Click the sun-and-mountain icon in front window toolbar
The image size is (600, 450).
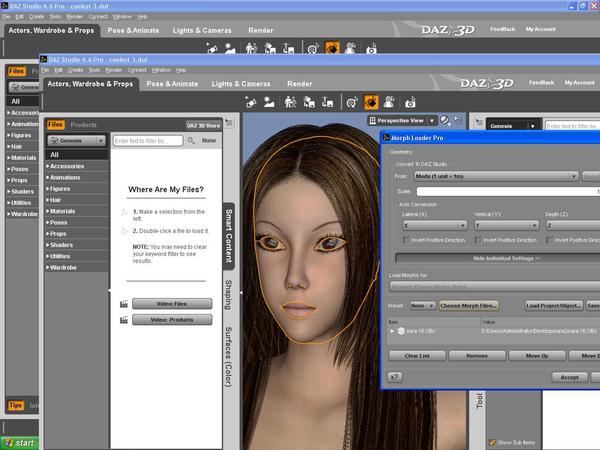(x=269, y=103)
